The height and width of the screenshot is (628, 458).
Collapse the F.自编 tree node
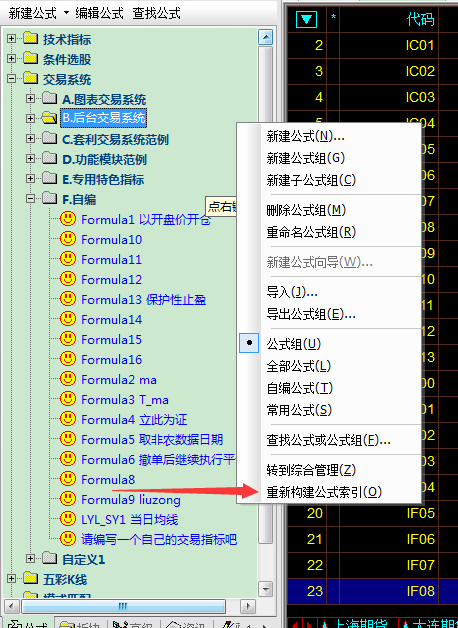(x=31, y=199)
